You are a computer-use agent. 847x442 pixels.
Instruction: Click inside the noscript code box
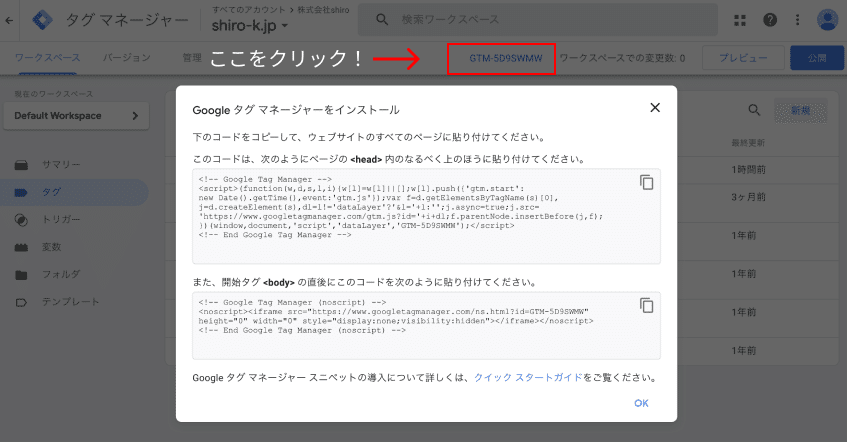point(426,325)
